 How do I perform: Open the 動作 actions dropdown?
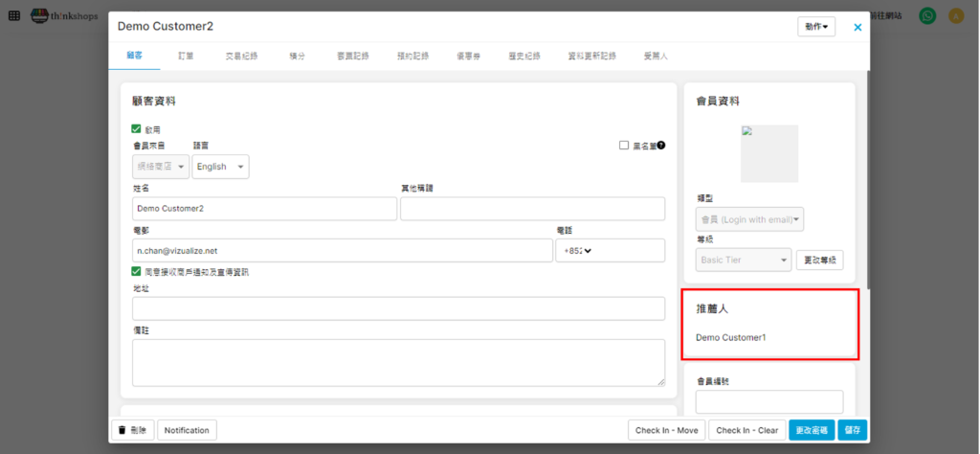(815, 27)
